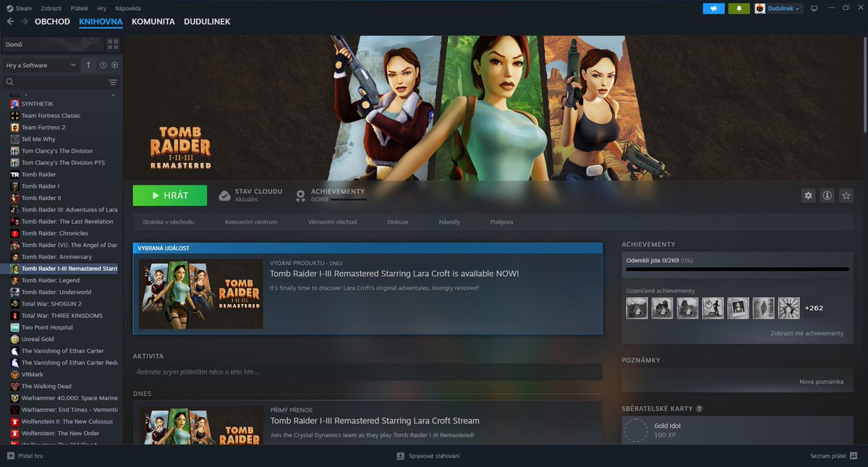Open Stránka v obchodě link
This screenshot has height=467, width=868.
[168, 222]
